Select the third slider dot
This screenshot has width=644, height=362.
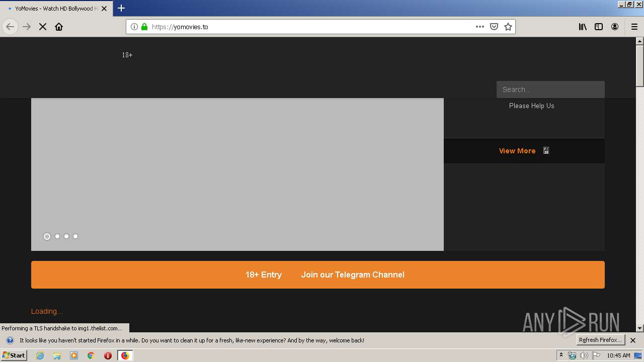coord(66,236)
